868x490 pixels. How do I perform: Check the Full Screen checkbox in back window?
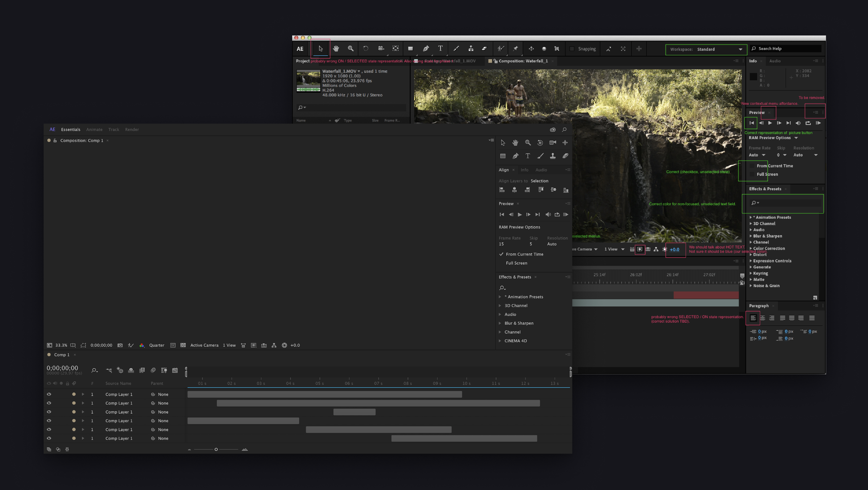click(752, 174)
